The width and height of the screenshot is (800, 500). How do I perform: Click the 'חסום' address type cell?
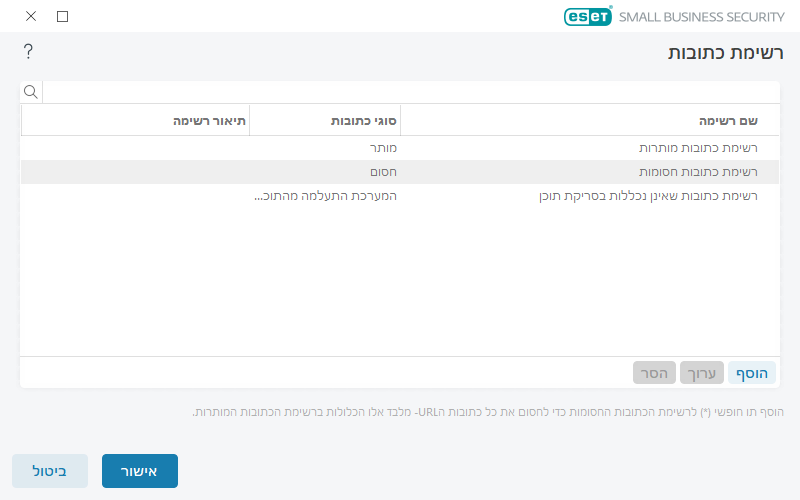[x=383, y=172]
